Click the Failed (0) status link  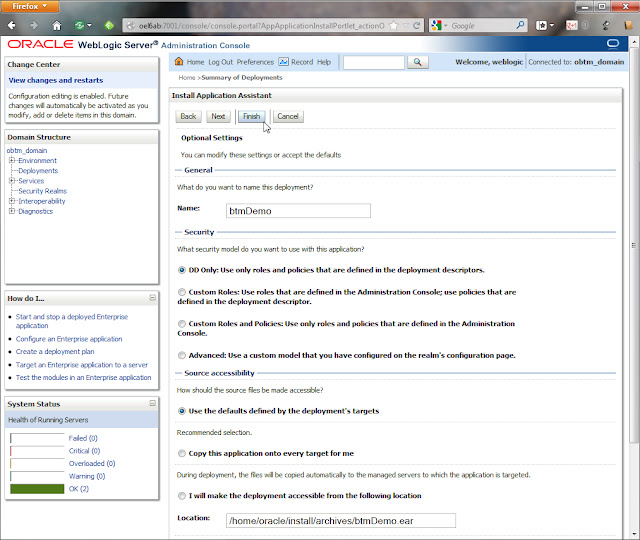[83, 438]
